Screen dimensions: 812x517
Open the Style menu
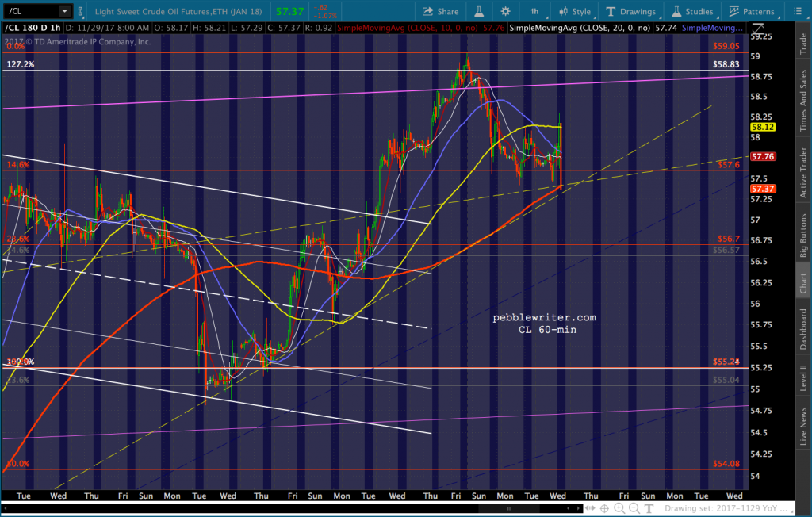pyautogui.click(x=576, y=11)
